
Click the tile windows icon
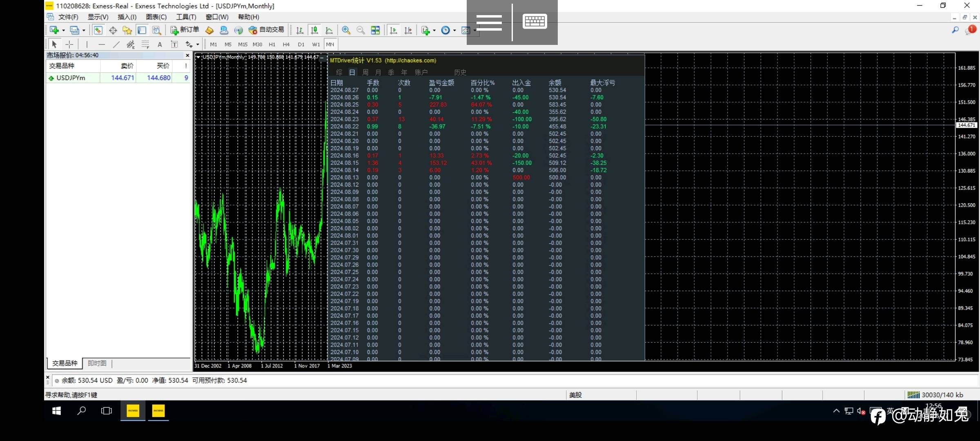(375, 30)
